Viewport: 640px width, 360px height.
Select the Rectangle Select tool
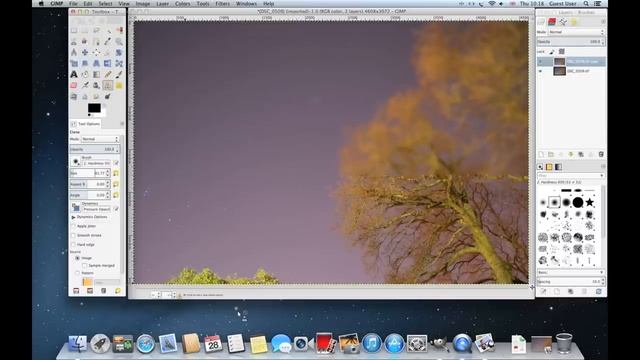coord(74,30)
